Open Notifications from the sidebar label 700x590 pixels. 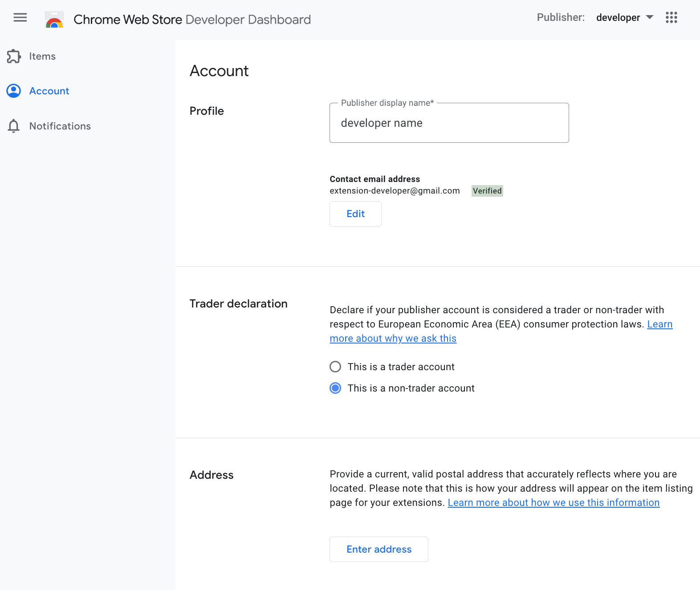[60, 126]
